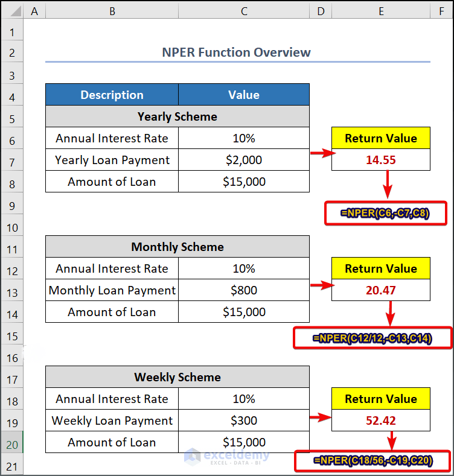This screenshot has width=454, height=476.
Task: Select the $15,000 value in row 14
Action: coord(244,312)
